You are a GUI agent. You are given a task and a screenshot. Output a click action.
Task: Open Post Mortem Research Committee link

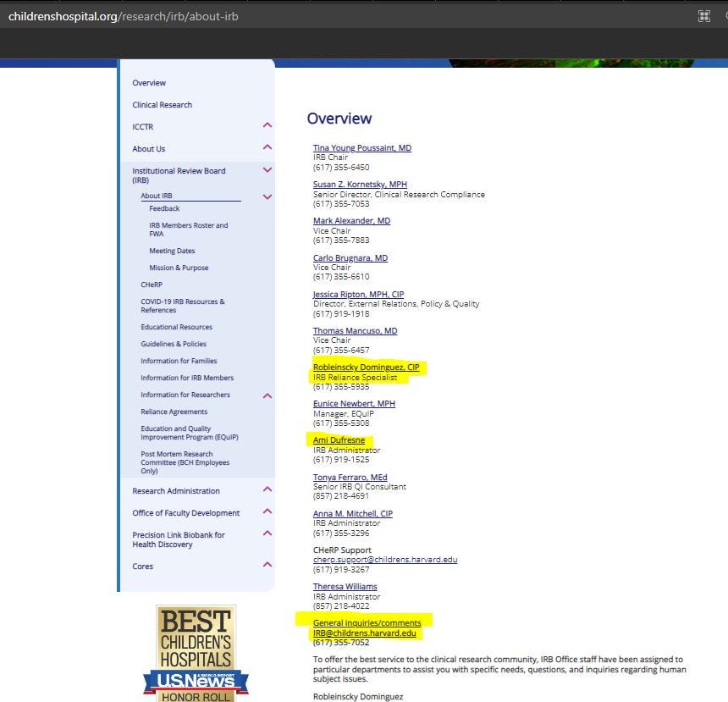185,462
